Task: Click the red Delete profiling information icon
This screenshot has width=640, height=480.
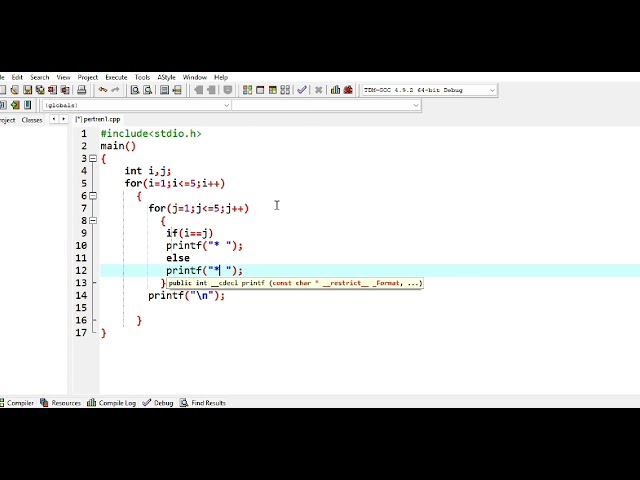Action: pyautogui.click(x=348, y=90)
